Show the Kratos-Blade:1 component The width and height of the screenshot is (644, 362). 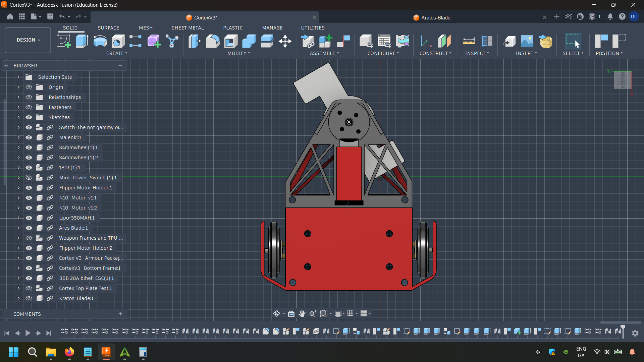click(29, 298)
